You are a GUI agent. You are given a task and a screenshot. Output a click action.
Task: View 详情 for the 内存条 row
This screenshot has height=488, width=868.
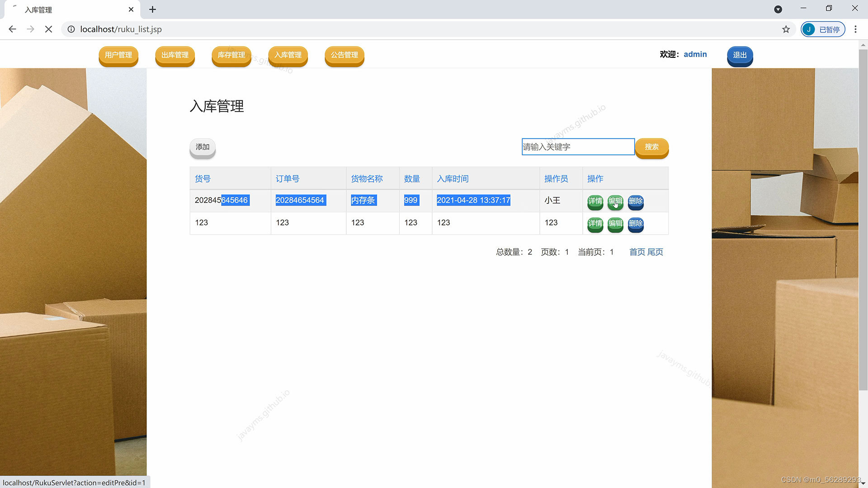(595, 202)
